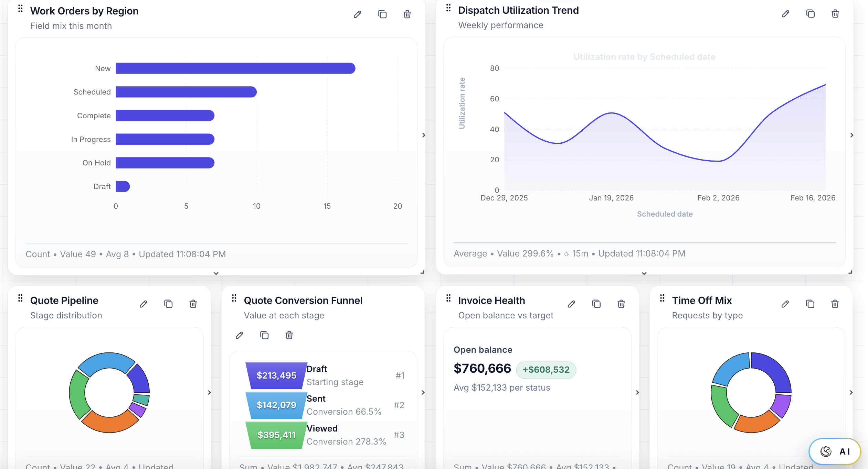Edit the Quote Pipeline widget

tap(144, 304)
